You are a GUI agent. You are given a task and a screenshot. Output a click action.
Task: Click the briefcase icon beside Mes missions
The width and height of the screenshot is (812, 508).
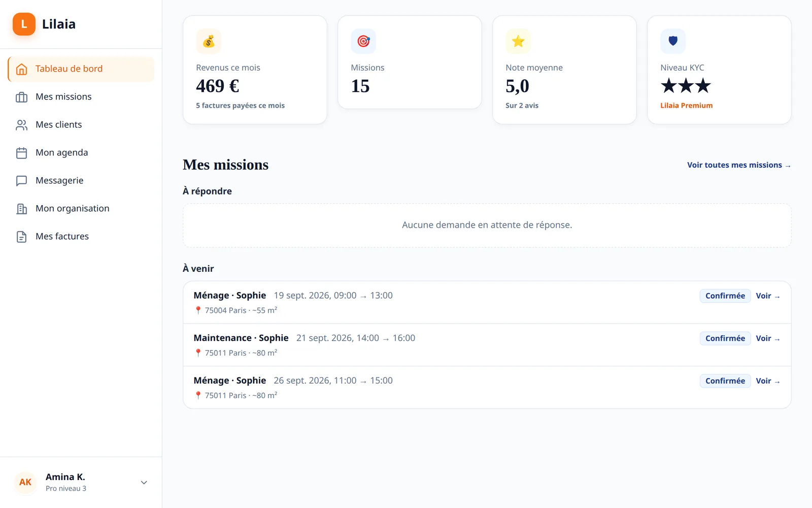(x=21, y=97)
